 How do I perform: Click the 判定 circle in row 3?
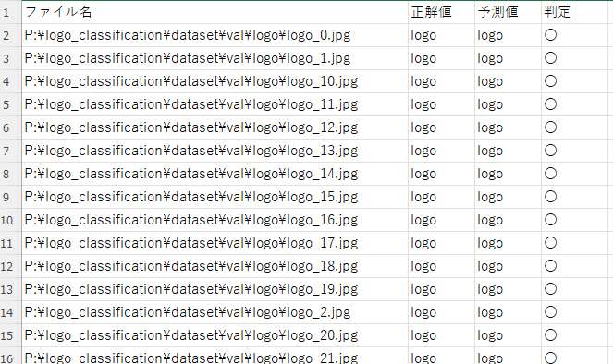tap(550, 58)
